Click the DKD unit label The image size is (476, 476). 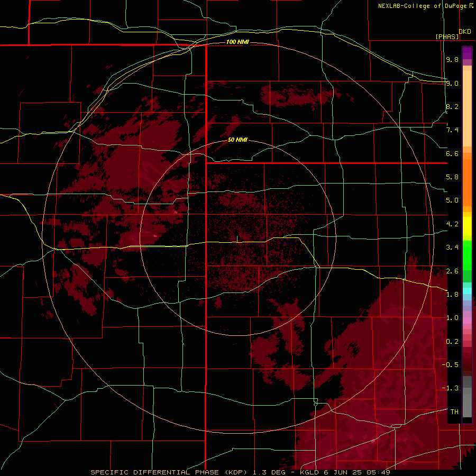tap(465, 32)
